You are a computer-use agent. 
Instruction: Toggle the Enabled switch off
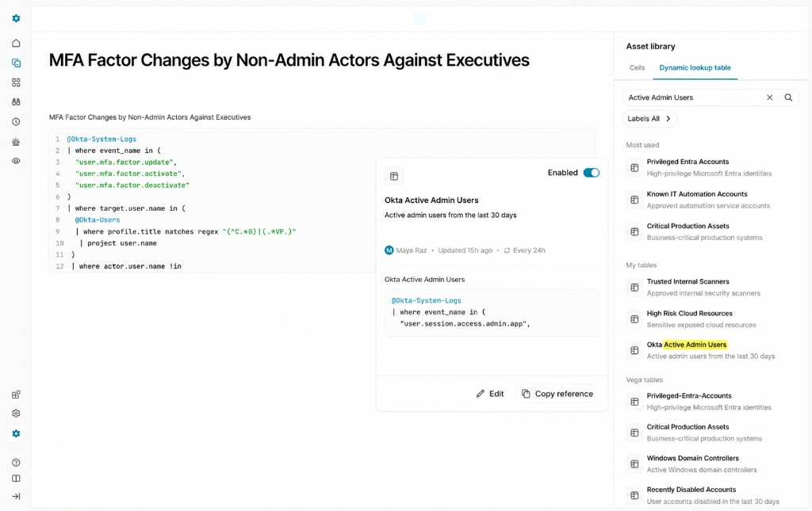[x=592, y=173]
